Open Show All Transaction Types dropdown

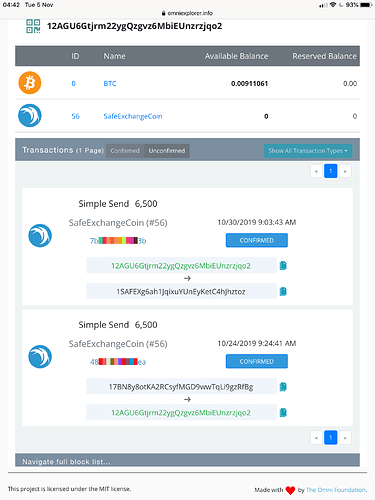(x=308, y=151)
